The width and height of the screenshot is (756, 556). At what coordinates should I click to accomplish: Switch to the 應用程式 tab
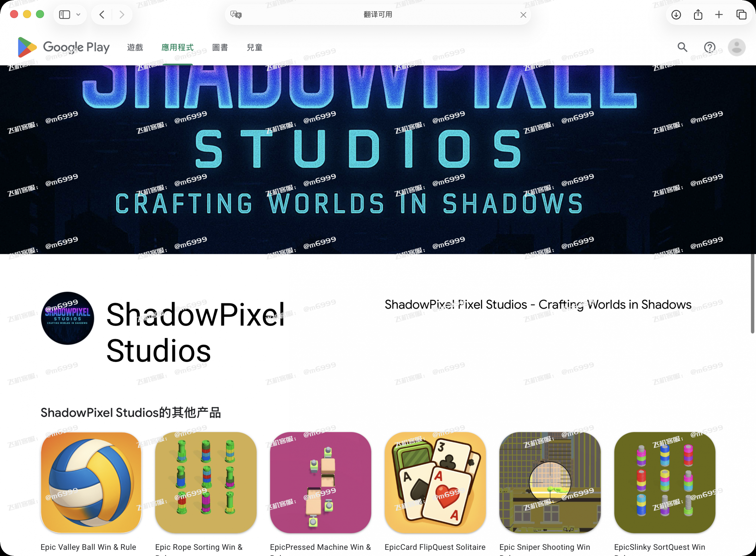(177, 47)
